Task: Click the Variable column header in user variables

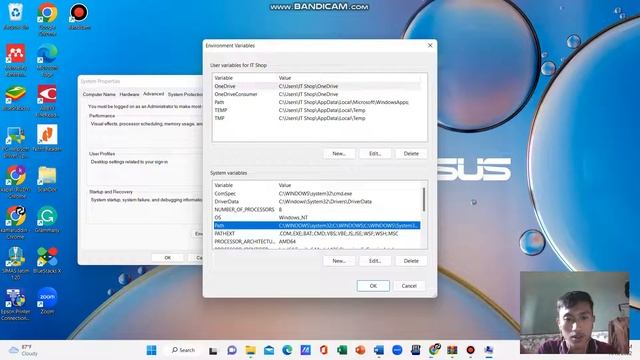Action: point(245,78)
